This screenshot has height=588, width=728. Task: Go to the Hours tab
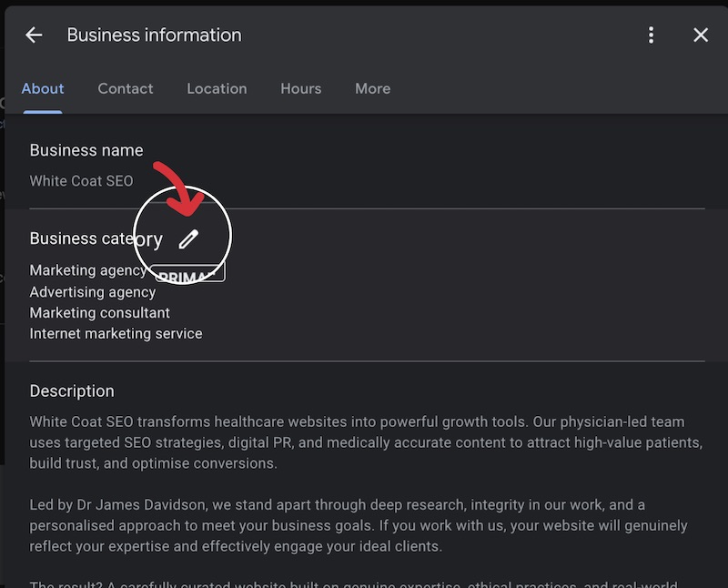pyautogui.click(x=301, y=88)
